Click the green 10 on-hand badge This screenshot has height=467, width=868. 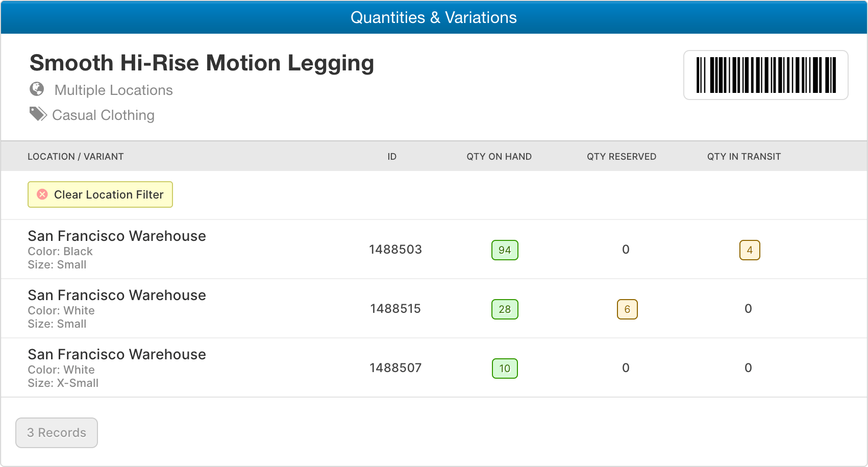505,368
